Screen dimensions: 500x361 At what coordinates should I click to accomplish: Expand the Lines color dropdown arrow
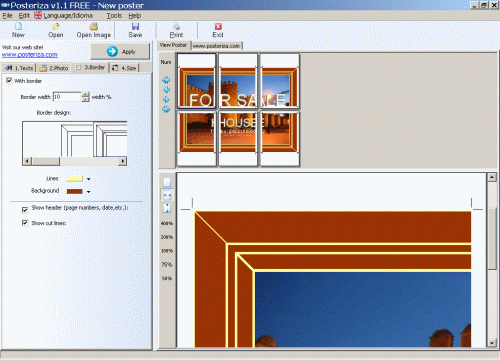89,179
